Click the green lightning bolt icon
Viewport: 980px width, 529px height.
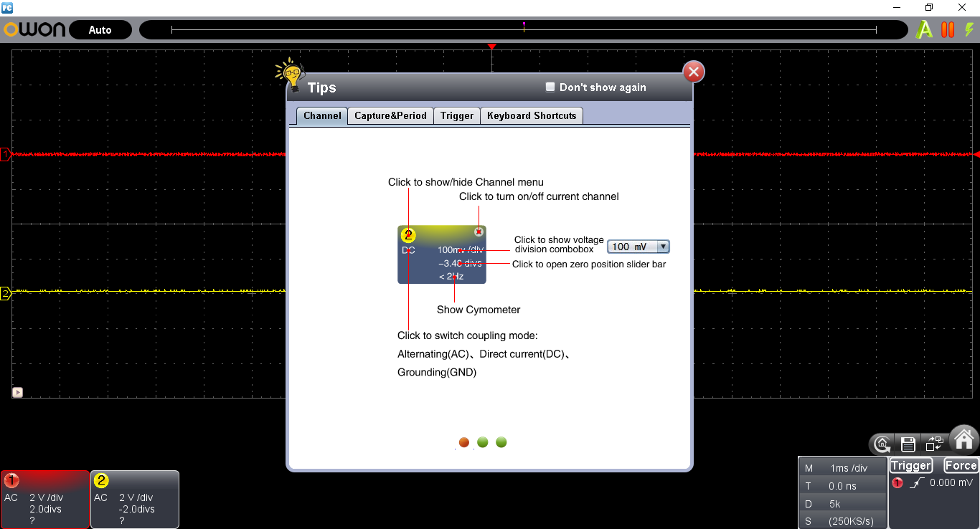(x=969, y=29)
